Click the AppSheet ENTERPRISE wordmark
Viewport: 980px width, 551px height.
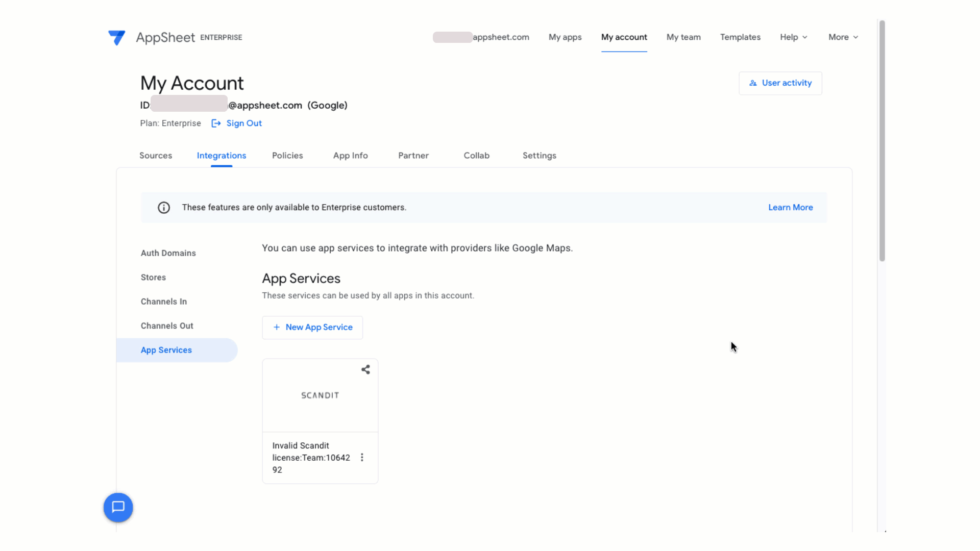189,37
